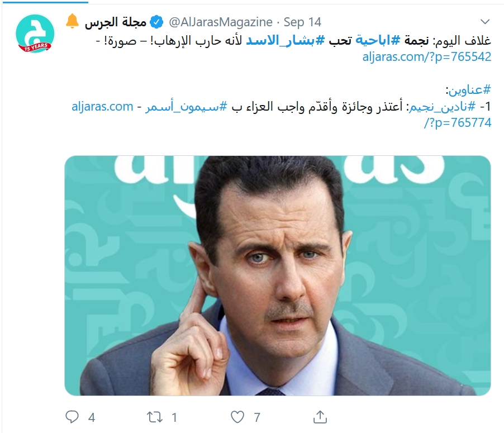Click the #نادين_نجيم hashtag
Image resolution: width=504 pixels, height=433 pixels.
(x=442, y=106)
